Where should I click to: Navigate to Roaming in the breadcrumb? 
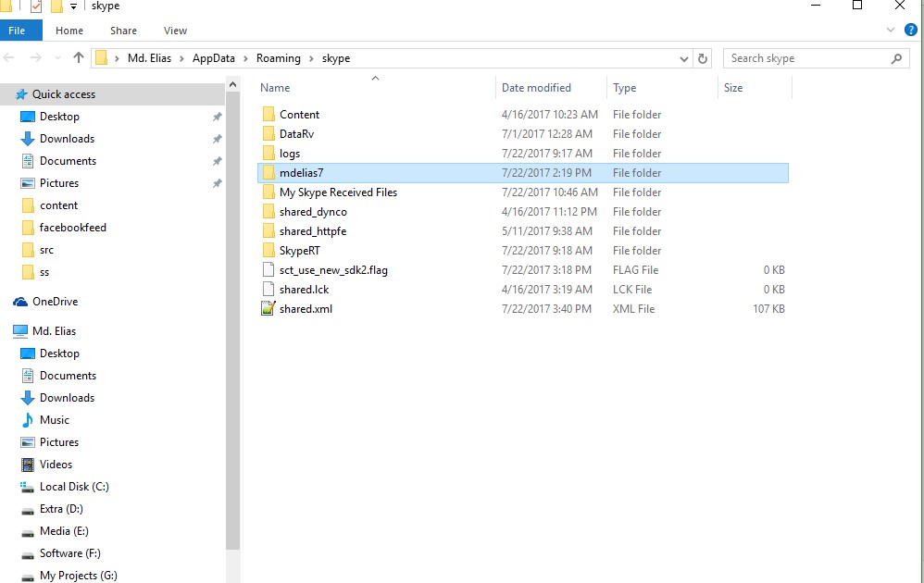(x=278, y=58)
